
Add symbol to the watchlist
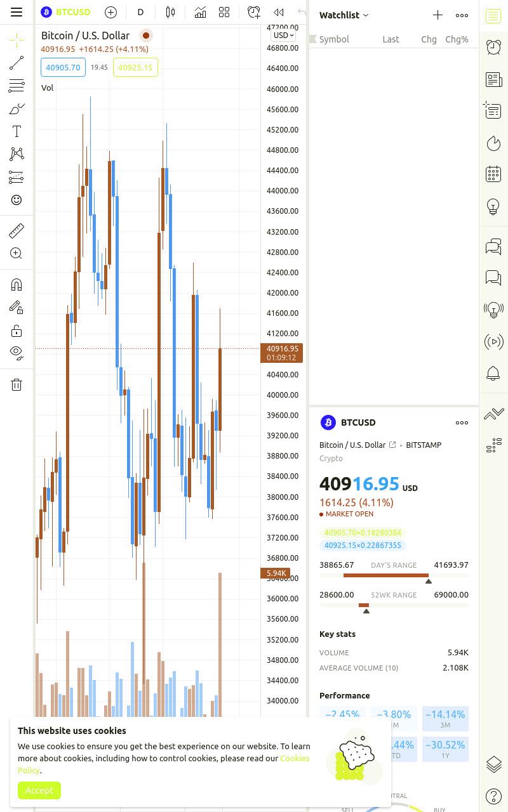coord(438,15)
